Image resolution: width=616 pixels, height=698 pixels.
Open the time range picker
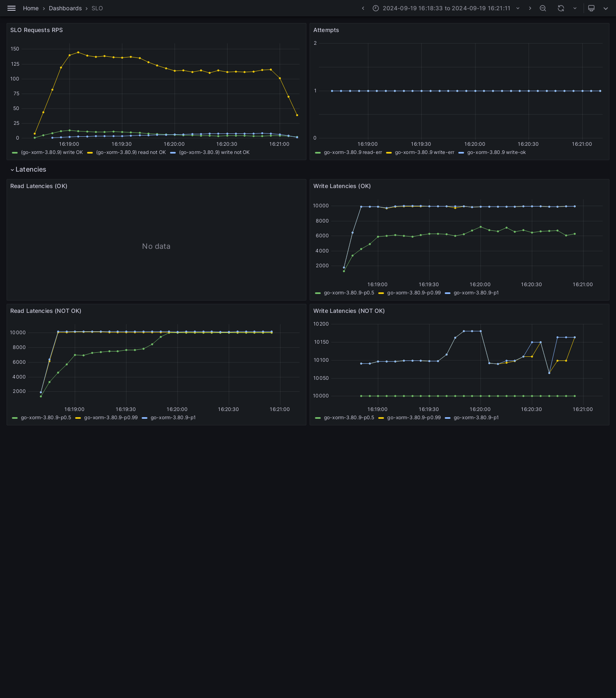446,8
